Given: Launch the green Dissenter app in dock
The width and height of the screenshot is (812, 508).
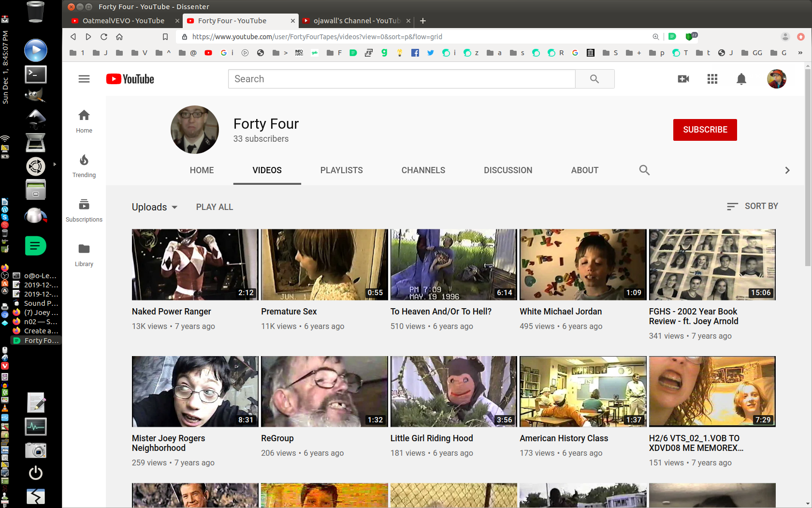Looking at the screenshot, I should (x=36, y=246).
